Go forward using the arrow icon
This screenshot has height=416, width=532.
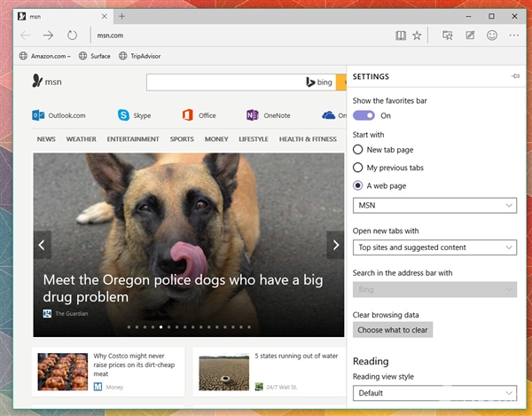[48, 35]
